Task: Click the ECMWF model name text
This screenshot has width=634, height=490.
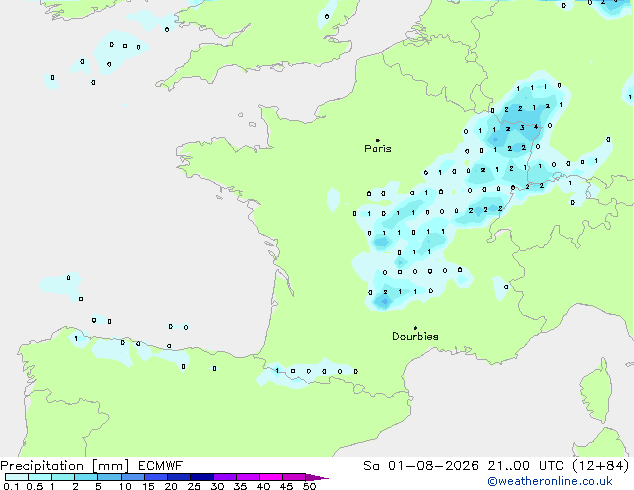Action: pyautogui.click(x=161, y=466)
